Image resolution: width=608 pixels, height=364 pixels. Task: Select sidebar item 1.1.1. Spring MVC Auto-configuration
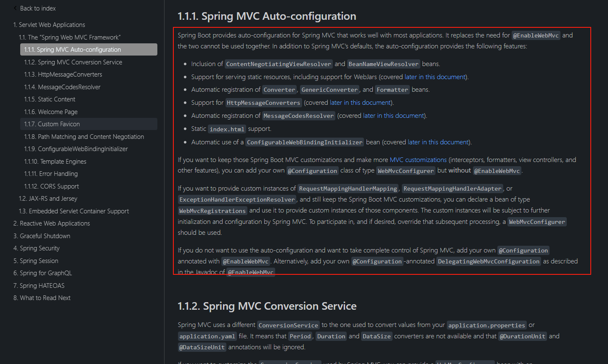89,50
